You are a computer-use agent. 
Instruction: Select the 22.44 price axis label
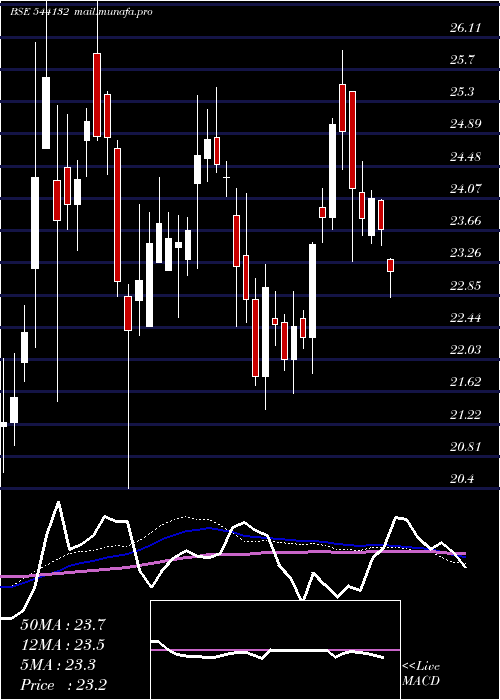465,318
